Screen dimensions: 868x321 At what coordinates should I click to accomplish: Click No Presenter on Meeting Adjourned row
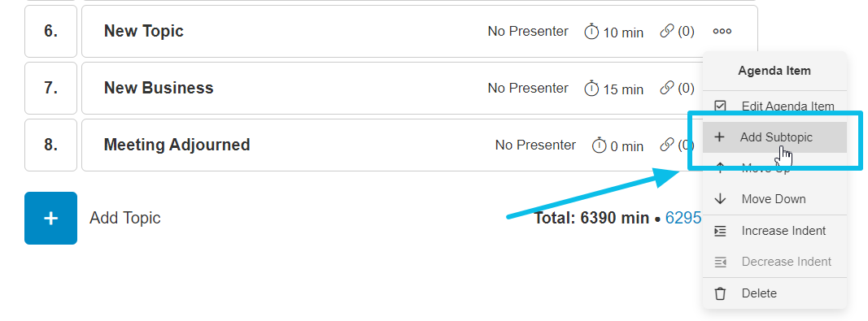(x=535, y=145)
